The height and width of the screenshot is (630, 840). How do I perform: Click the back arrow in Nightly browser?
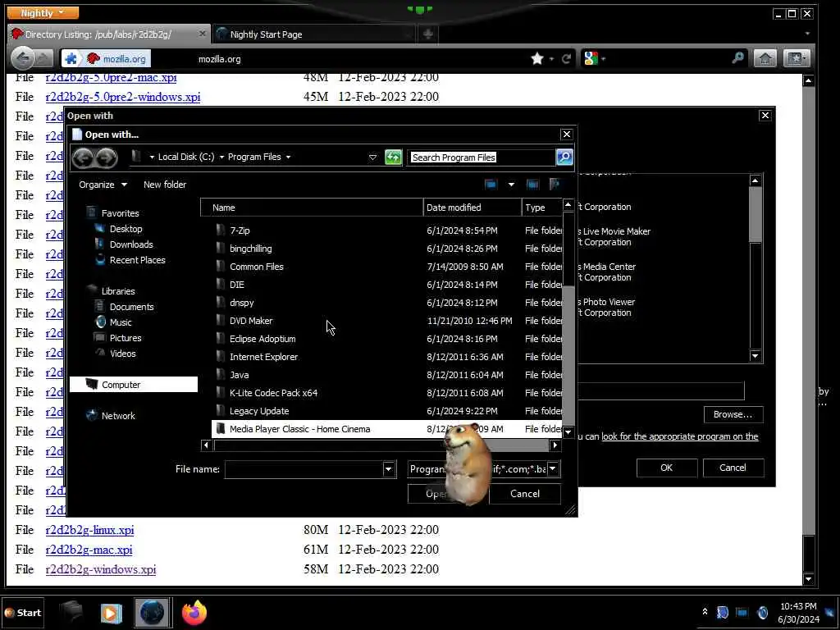(22, 58)
